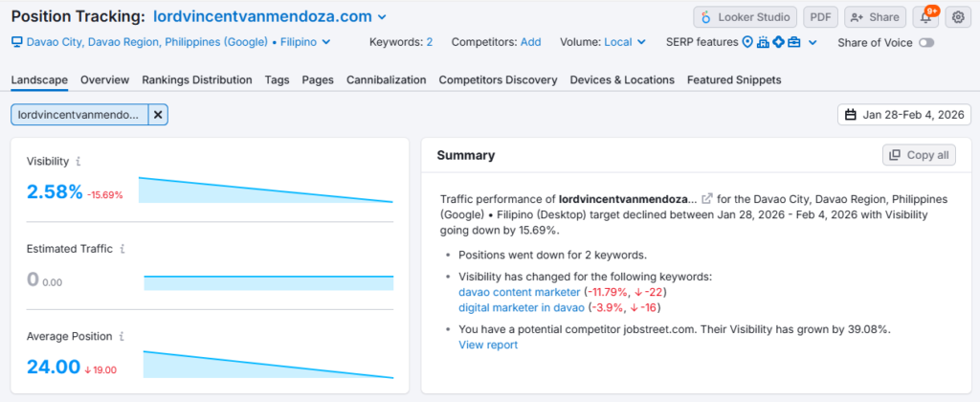
Task: Expand the project domain dropdown
Action: point(382,17)
